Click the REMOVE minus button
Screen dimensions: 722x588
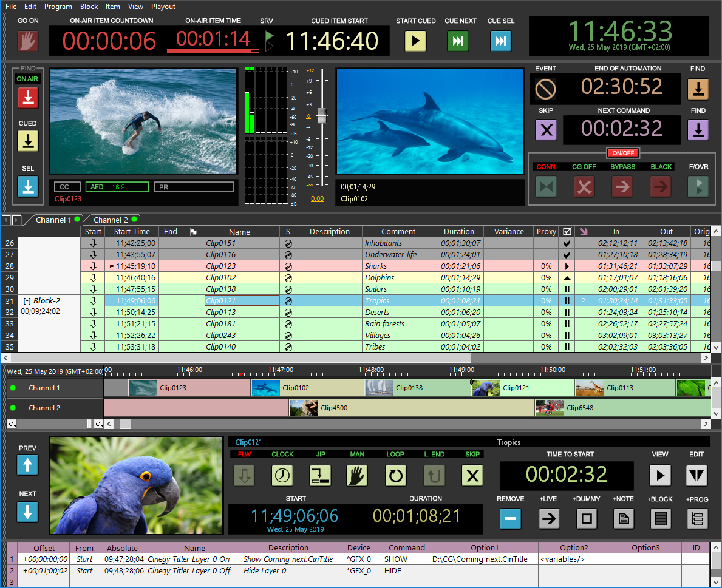coord(510,519)
